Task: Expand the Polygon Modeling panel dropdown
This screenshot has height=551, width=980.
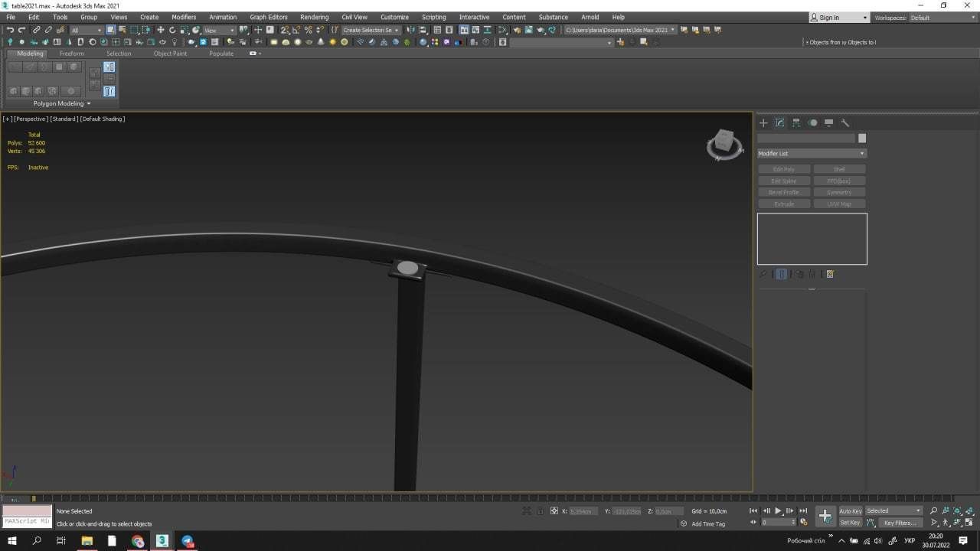Action: [x=62, y=103]
